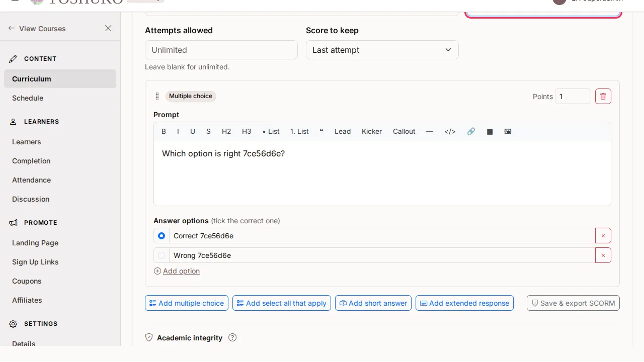The height and width of the screenshot is (362, 644).
Task: Insert a horizontal rule divider
Action: click(x=429, y=131)
